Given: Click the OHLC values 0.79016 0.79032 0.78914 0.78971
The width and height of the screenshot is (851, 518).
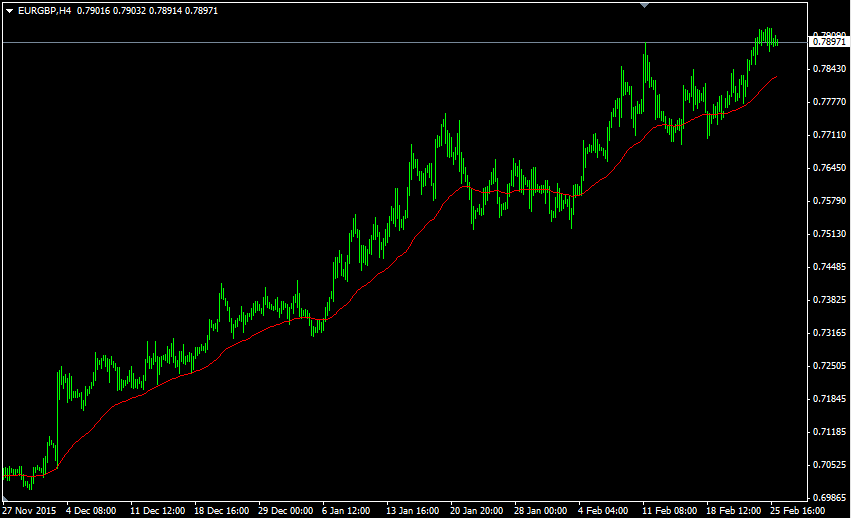Looking at the screenshot, I should (x=147, y=11).
